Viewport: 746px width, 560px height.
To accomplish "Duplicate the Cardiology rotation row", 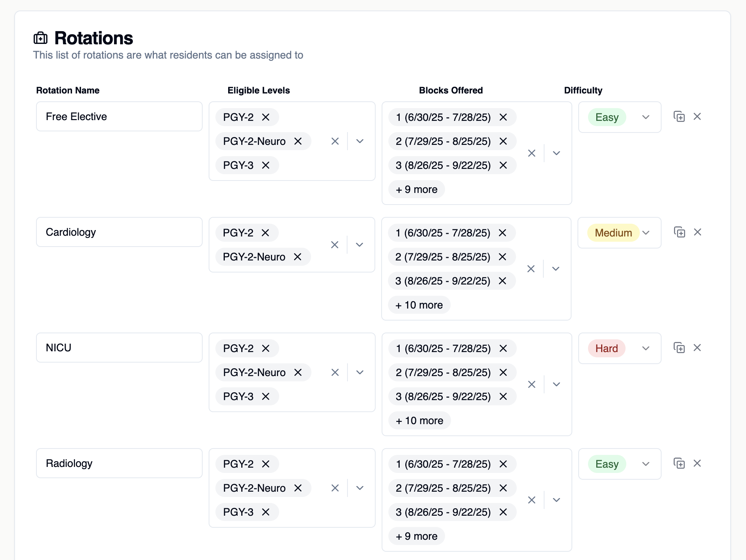I will pos(679,232).
